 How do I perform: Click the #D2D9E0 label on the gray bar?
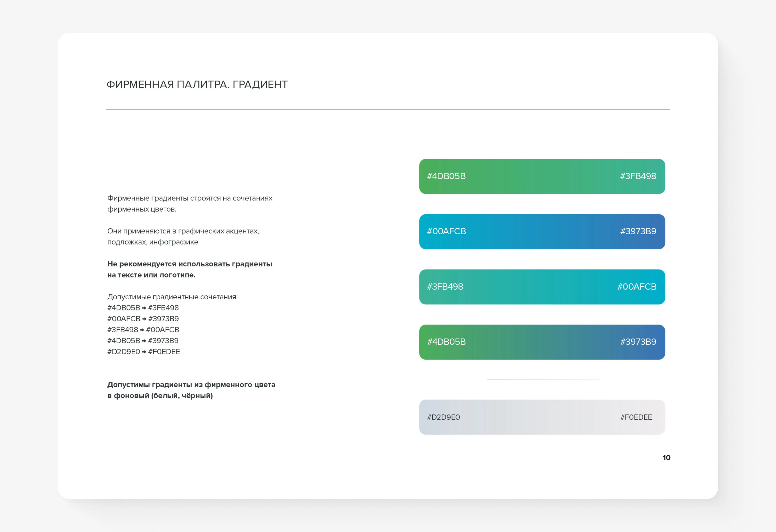point(443,417)
